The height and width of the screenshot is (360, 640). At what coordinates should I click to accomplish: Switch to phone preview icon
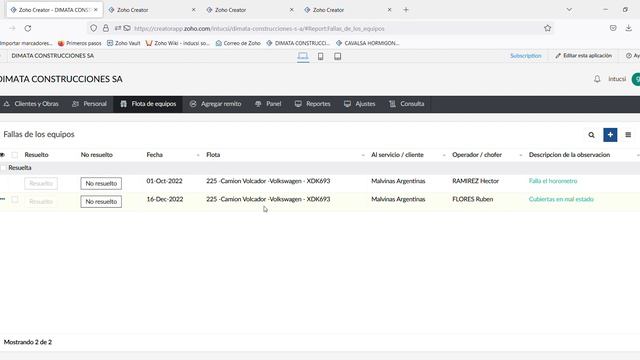coord(320,56)
